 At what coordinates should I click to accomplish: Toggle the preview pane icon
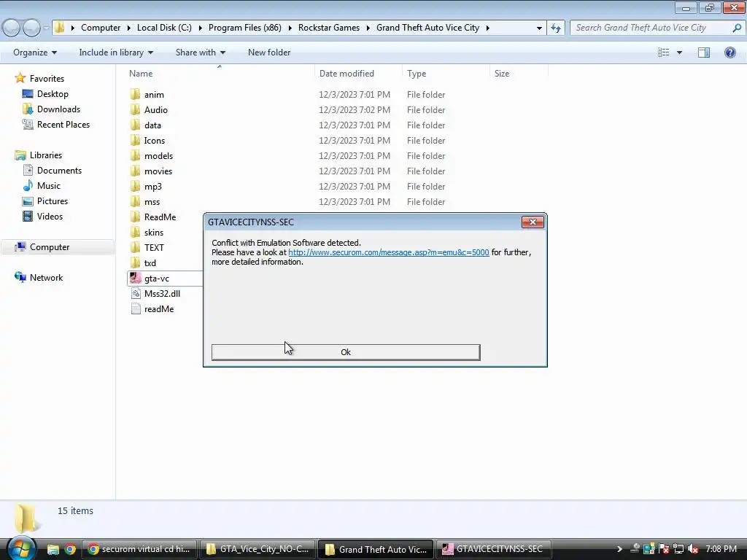(704, 52)
